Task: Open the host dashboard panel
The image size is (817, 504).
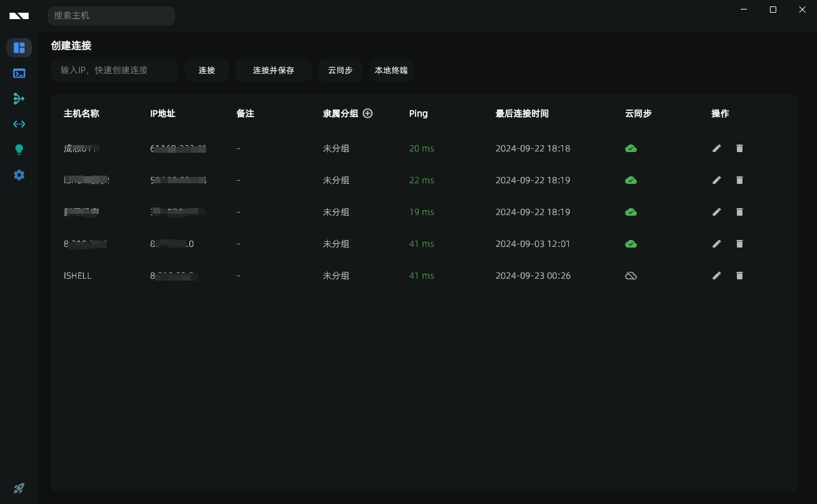Action: tap(19, 48)
